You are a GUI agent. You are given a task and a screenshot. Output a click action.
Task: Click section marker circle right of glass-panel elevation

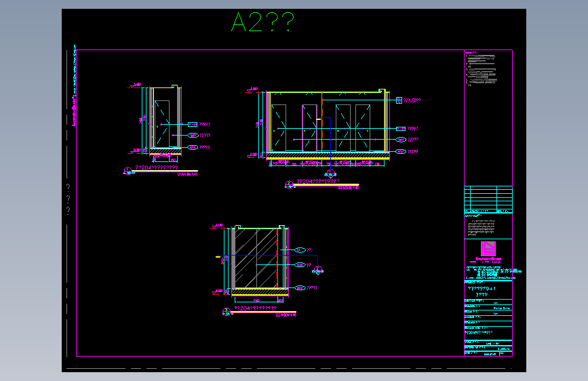coord(318,270)
